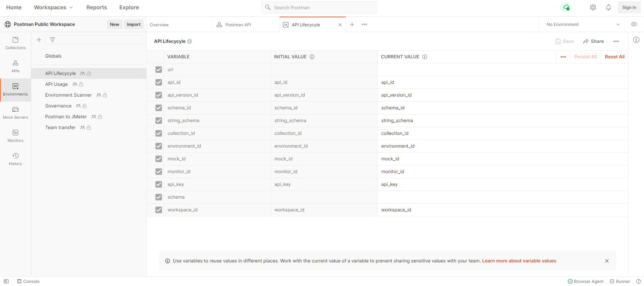Click the initial value cell for monitor_id
The image size is (644, 286).
[x=324, y=172]
